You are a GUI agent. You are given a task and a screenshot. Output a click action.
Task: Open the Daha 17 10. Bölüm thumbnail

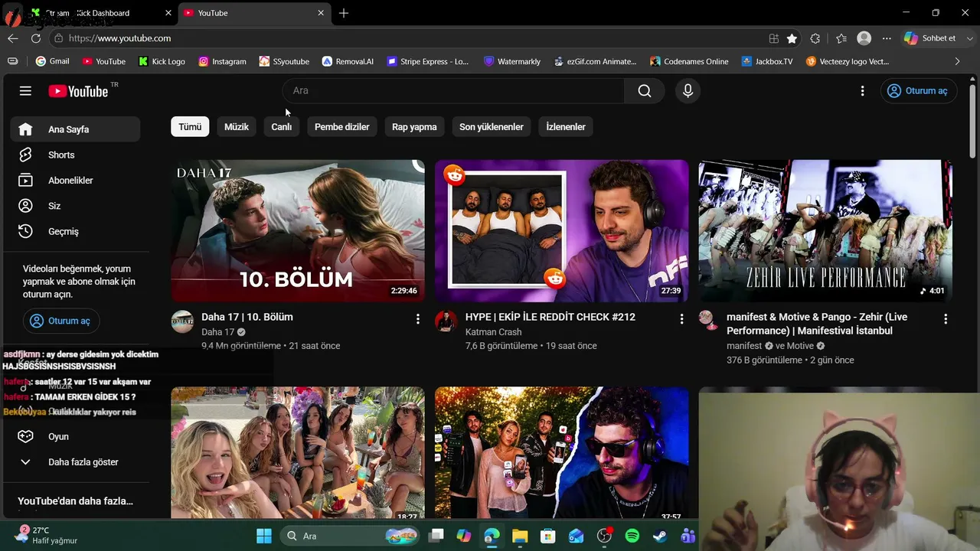tap(298, 231)
